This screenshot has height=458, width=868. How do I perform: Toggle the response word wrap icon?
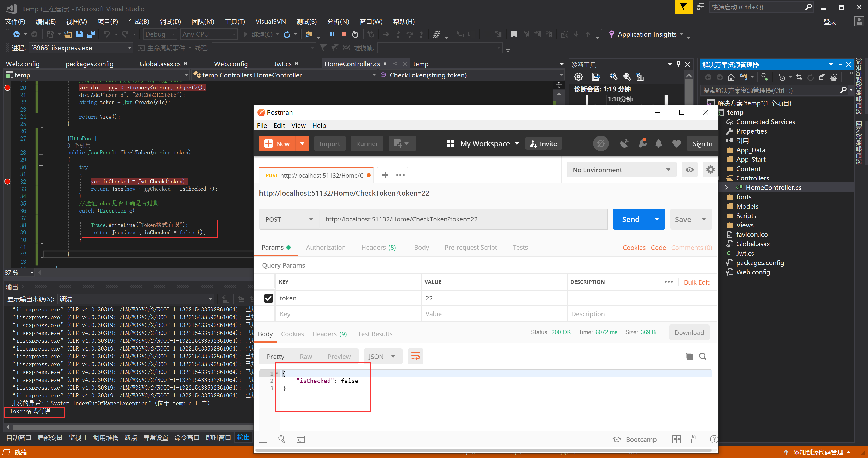coord(415,356)
